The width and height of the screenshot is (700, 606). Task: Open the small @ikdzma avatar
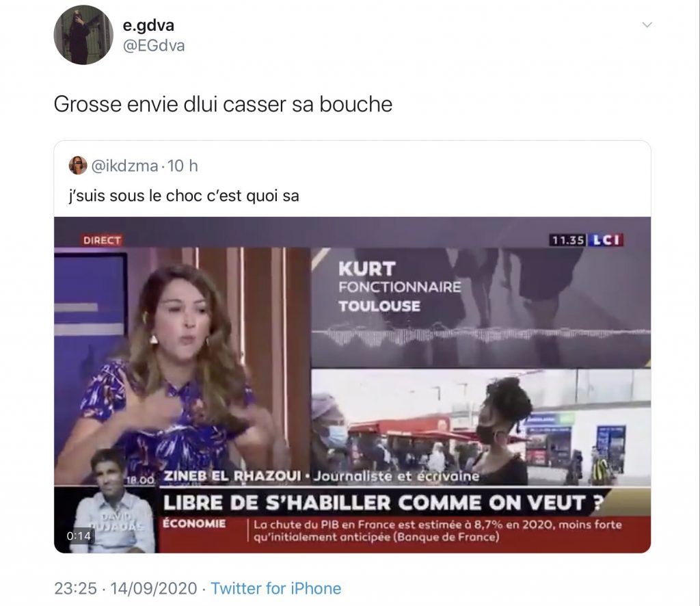[x=78, y=166]
